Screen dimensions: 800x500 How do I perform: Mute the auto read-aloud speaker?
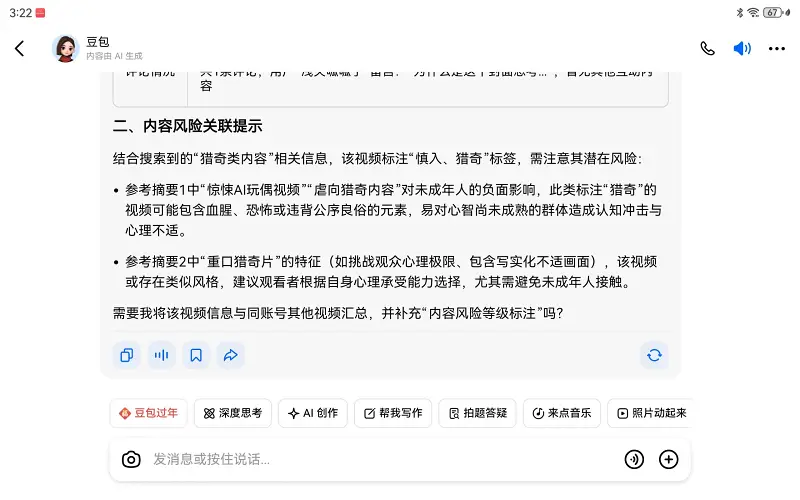(742, 48)
